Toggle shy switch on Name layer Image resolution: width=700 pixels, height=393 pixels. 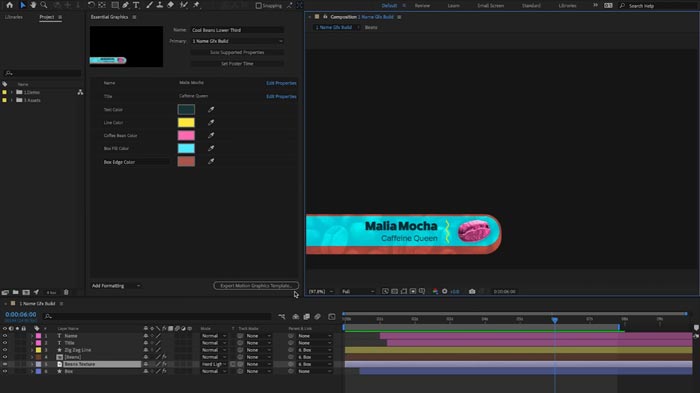pos(146,336)
